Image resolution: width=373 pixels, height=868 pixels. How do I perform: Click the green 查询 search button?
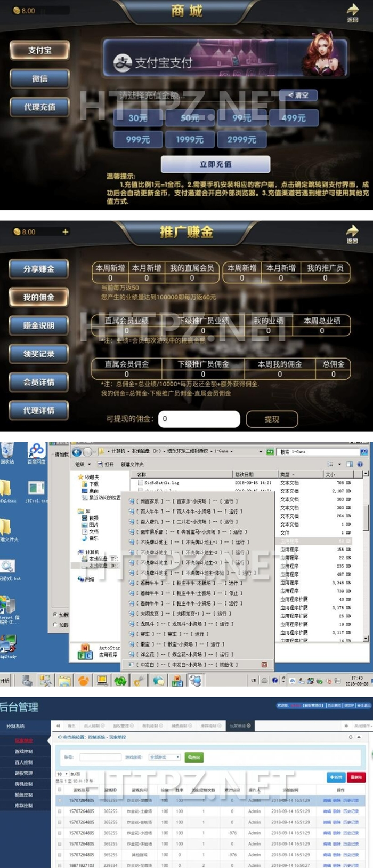193,757
